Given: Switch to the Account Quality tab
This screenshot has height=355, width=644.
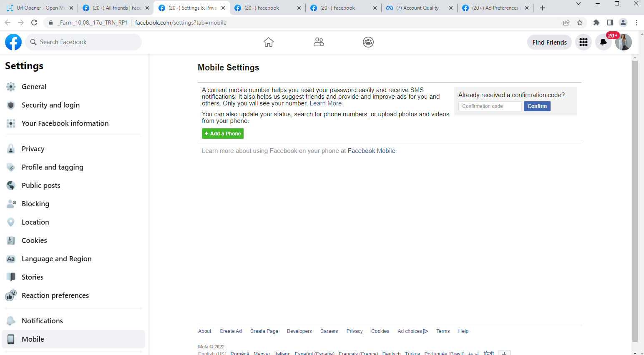Looking at the screenshot, I should pos(419,8).
